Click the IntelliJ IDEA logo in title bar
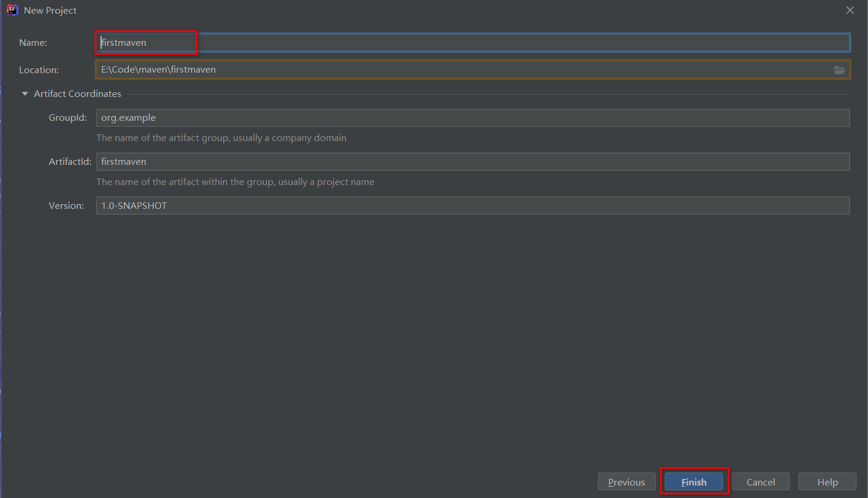868x498 pixels. point(12,10)
